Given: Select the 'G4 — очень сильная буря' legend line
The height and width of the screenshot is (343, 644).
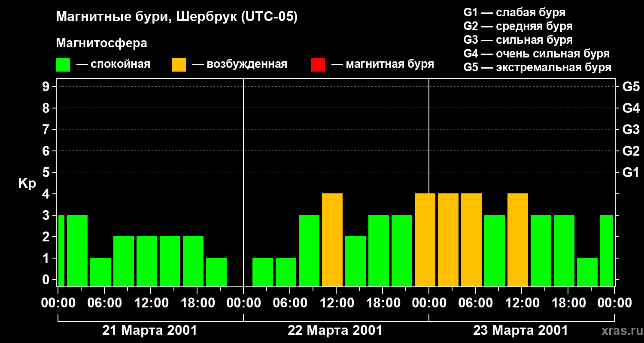Looking at the screenshot, I should (536, 54).
